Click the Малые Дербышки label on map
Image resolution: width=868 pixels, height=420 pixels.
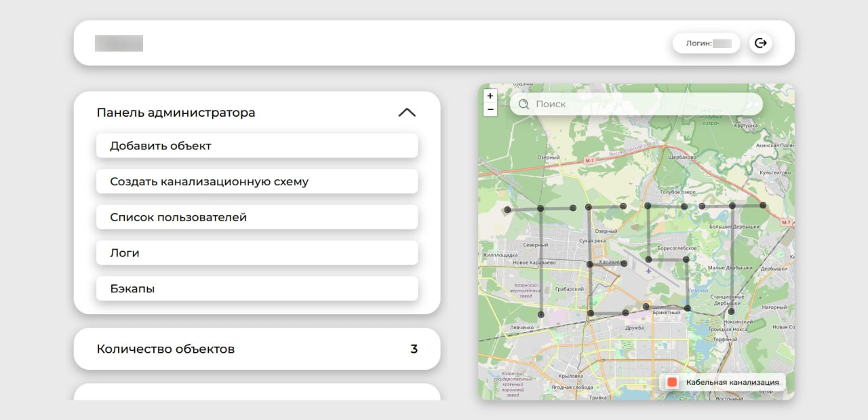pyautogui.click(x=730, y=268)
